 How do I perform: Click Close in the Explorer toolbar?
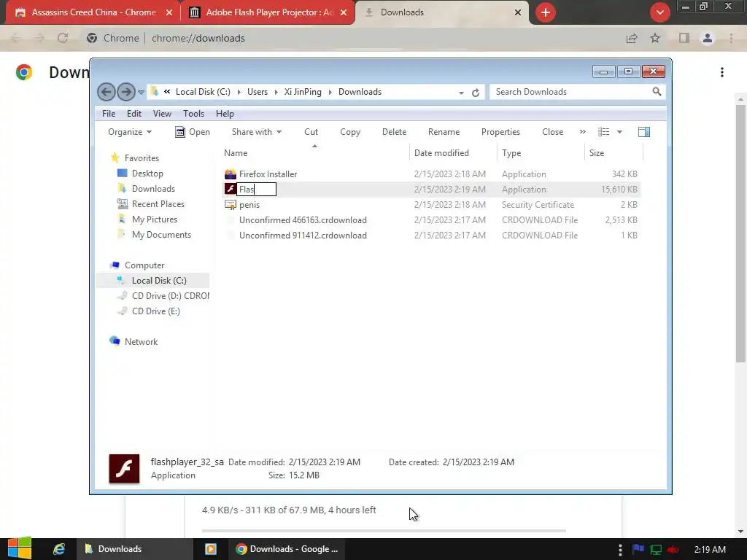pos(553,132)
